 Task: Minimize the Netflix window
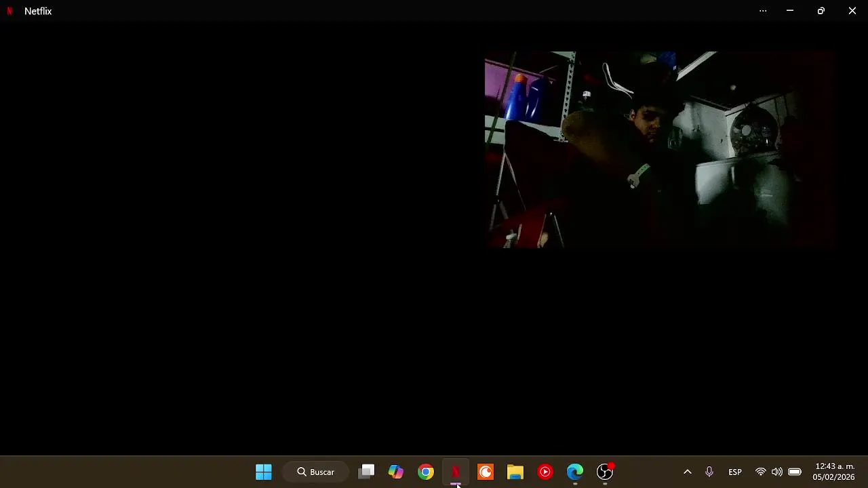click(x=790, y=11)
